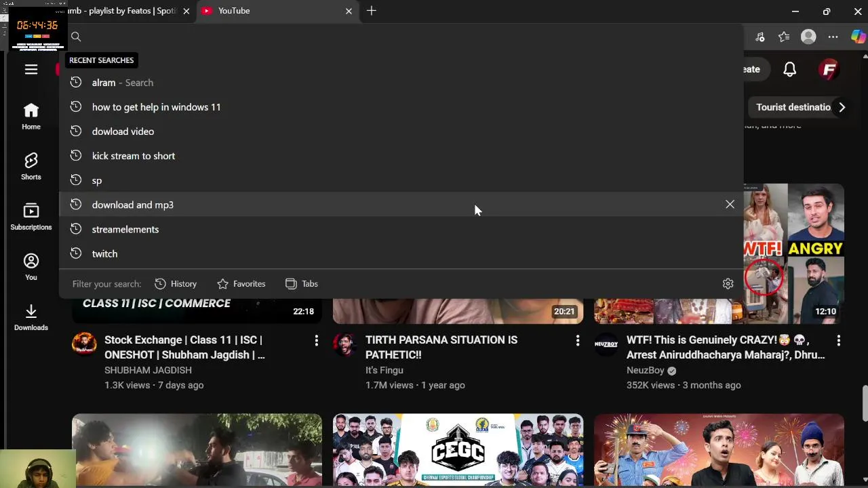868x488 pixels.
Task: Select 'streamelements' recent search
Action: (401, 229)
